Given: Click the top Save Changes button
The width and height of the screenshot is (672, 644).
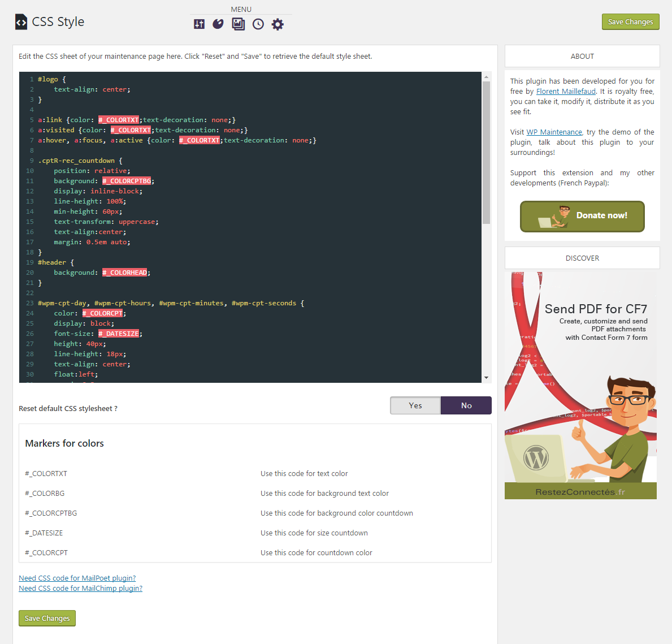Looking at the screenshot, I should (630, 21).
